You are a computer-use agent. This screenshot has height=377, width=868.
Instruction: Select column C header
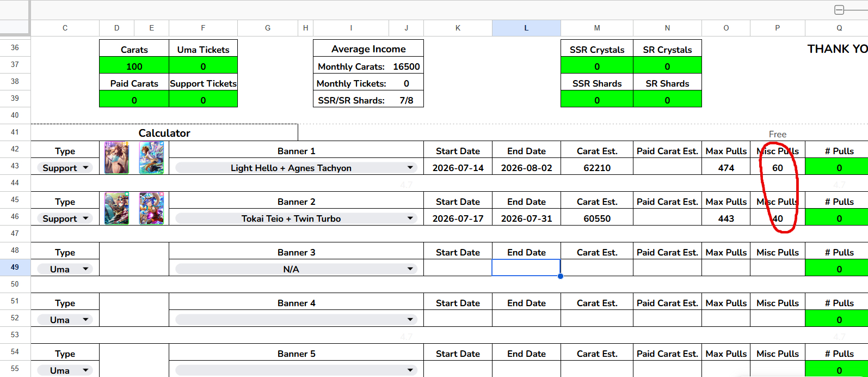(x=65, y=28)
